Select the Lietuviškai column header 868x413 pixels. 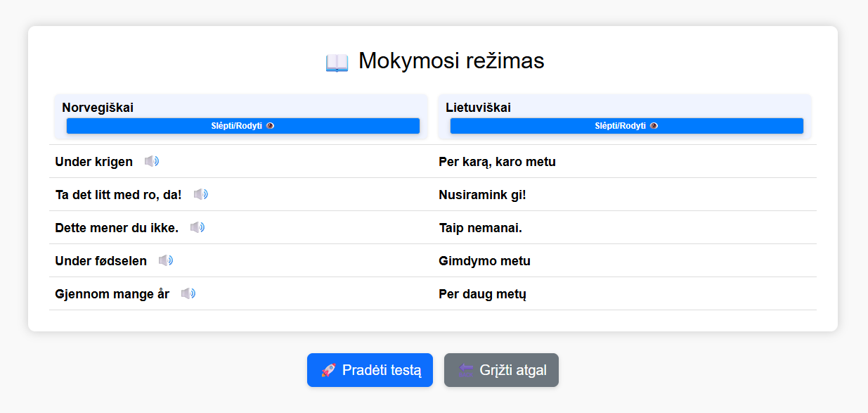click(x=479, y=107)
